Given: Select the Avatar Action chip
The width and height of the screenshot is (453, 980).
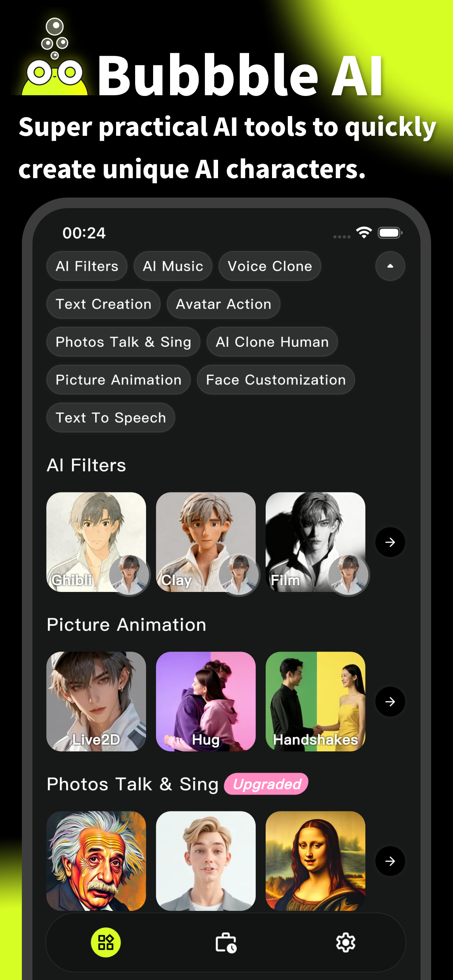Looking at the screenshot, I should click(224, 304).
